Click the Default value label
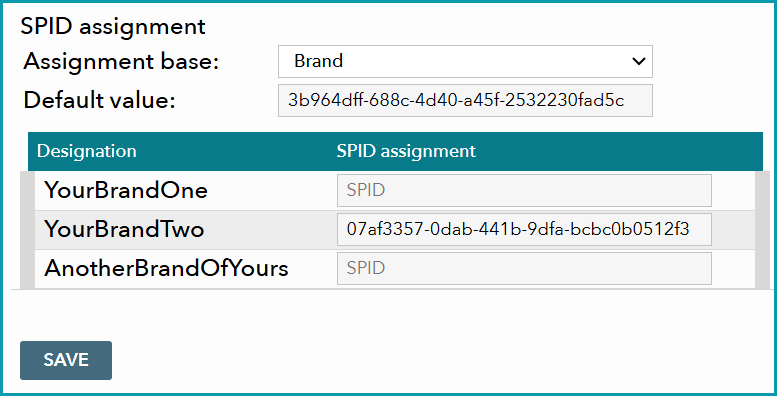 click(100, 101)
